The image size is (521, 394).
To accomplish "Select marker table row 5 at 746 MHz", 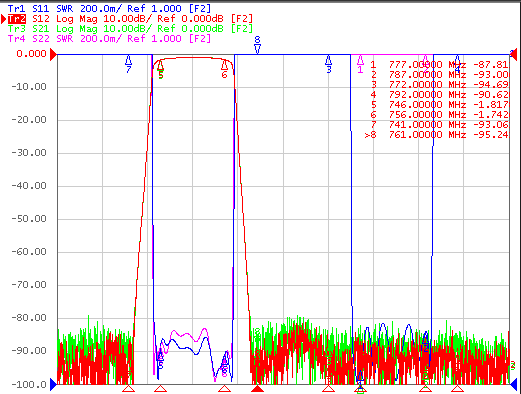I will pyautogui.click(x=439, y=105).
